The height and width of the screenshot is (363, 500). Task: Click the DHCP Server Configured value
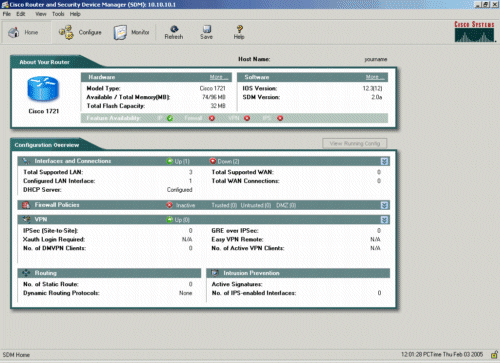180,190
